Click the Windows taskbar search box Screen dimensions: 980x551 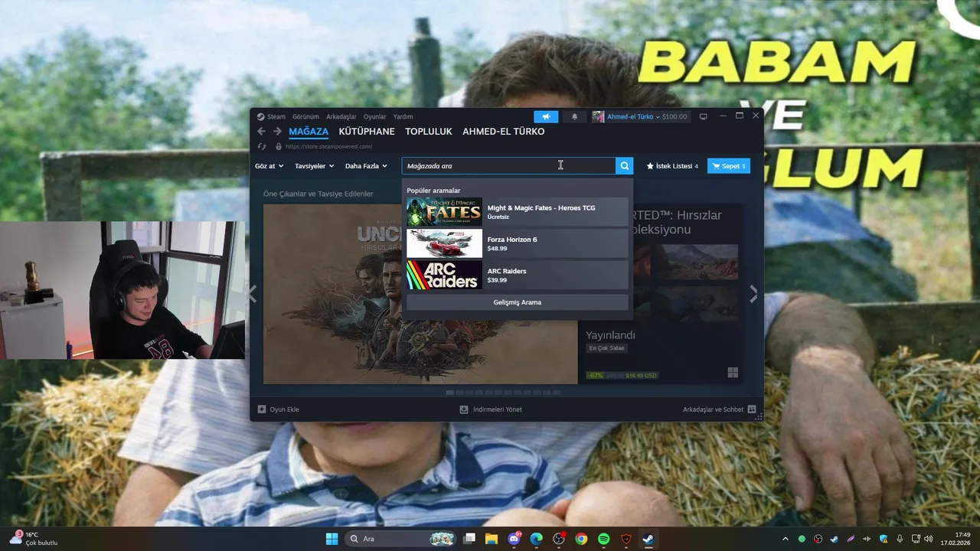pos(401,539)
